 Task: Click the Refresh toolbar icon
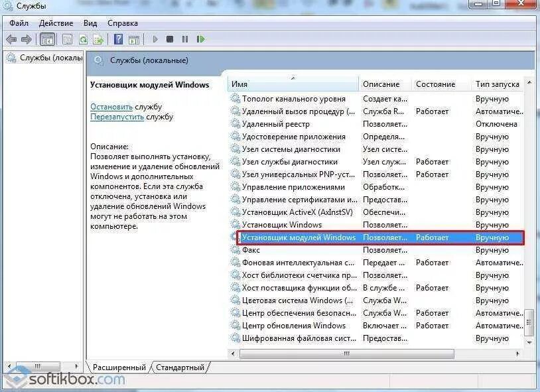click(x=83, y=39)
